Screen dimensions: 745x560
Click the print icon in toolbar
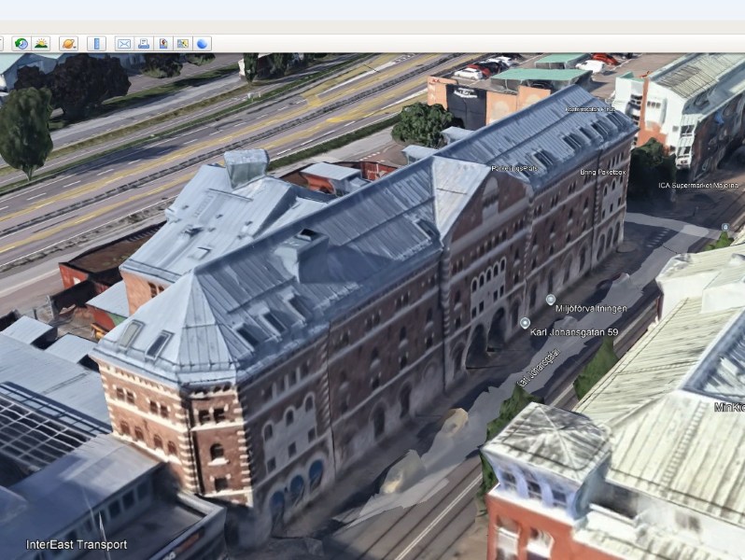pyautogui.click(x=144, y=44)
